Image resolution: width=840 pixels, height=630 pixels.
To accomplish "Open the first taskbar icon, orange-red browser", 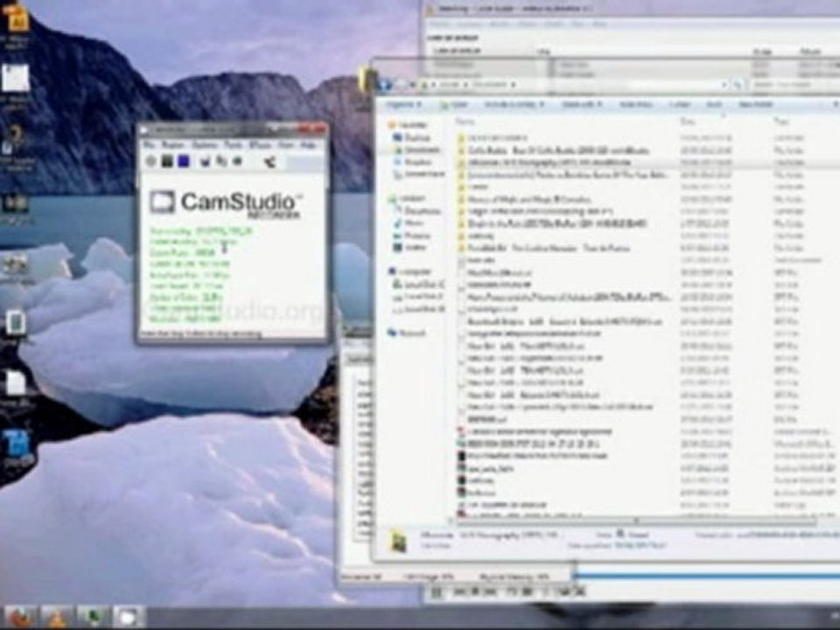I will point(20,617).
